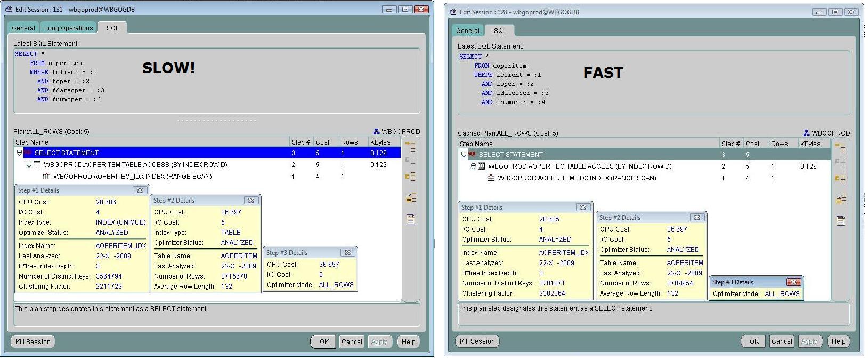This screenshot has height=358, width=868.
Task: Click Help button in session 131 window
Action: tap(408, 342)
